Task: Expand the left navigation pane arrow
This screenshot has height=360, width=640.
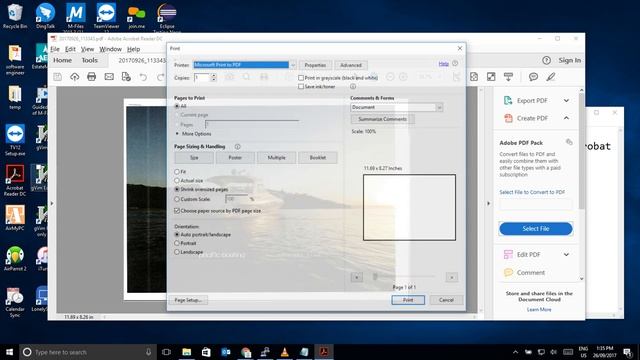Action: point(52,203)
